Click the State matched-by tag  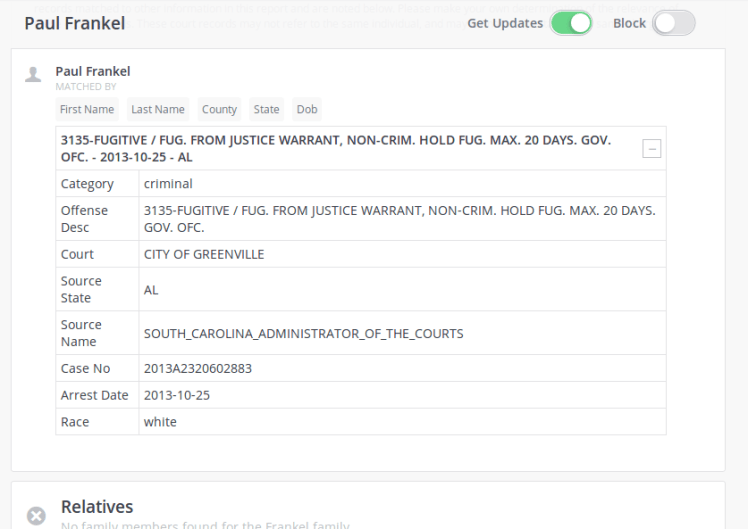pyautogui.click(x=266, y=109)
